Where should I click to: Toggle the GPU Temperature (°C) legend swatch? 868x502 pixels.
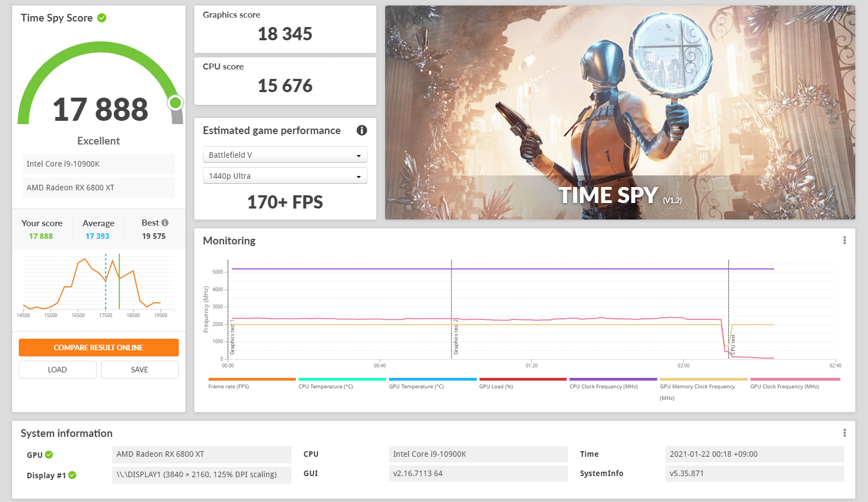click(433, 380)
